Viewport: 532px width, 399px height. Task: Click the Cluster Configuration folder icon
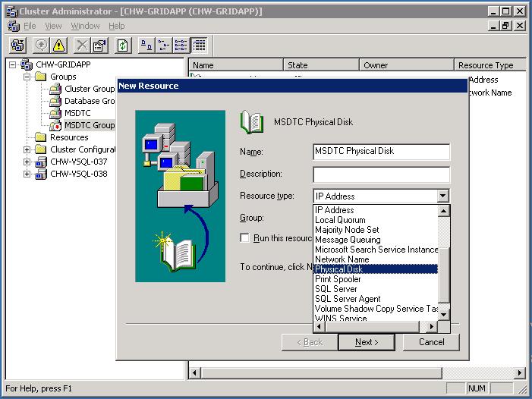click(41, 149)
